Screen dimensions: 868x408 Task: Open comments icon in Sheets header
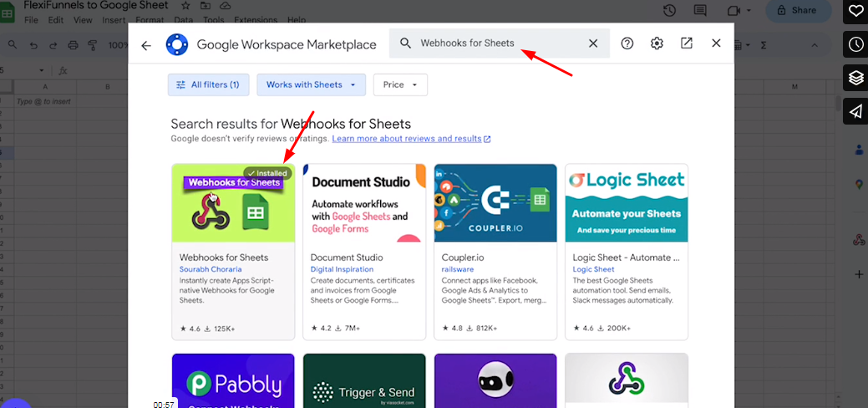[x=700, y=10]
